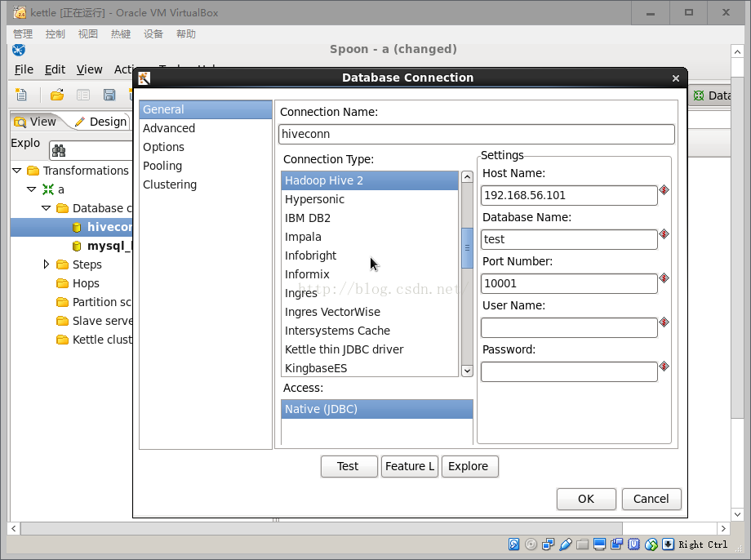Open the Edit menu in Spoon

click(x=55, y=69)
